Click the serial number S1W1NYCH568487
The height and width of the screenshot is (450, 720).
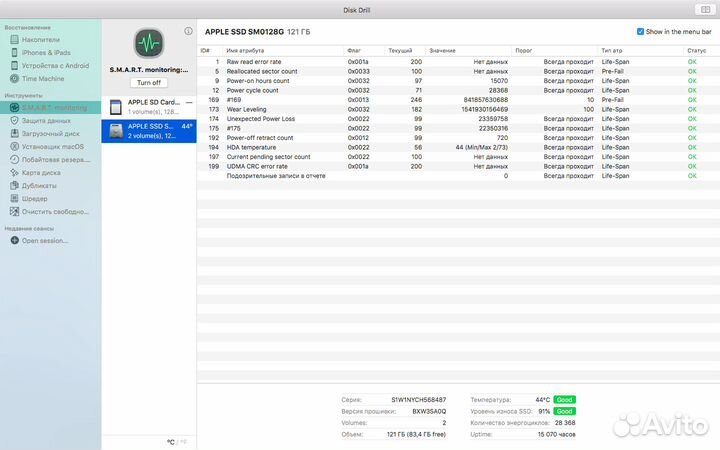click(x=418, y=400)
